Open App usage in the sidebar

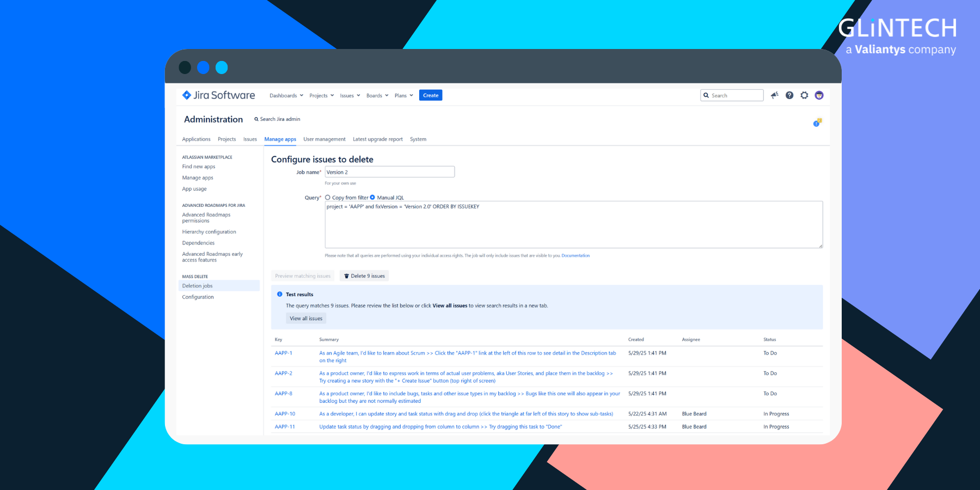point(194,189)
